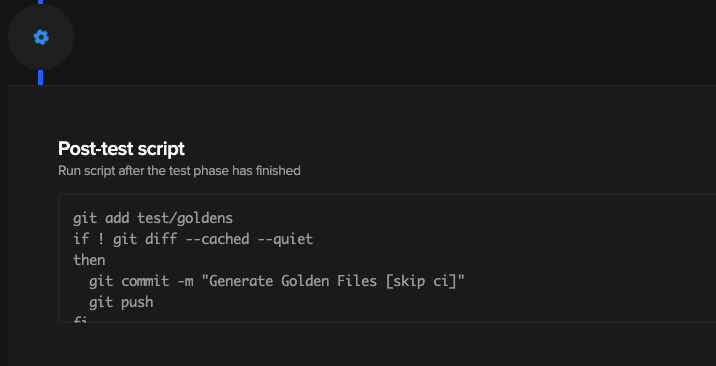Place cursor on the 'if ! git diff' line
This screenshot has height=366, width=716.
point(193,239)
